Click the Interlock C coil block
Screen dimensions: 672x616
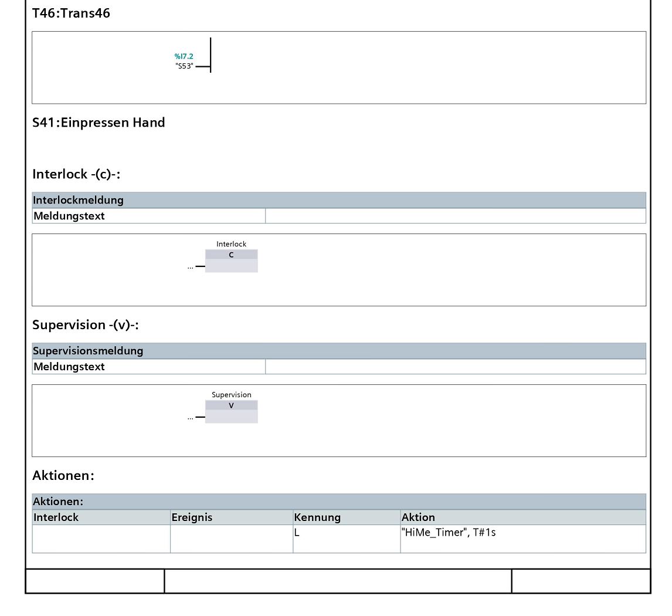coord(231,260)
